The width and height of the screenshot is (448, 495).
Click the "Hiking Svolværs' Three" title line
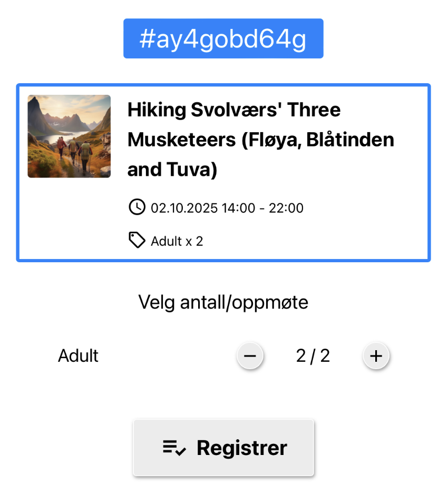(234, 110)
